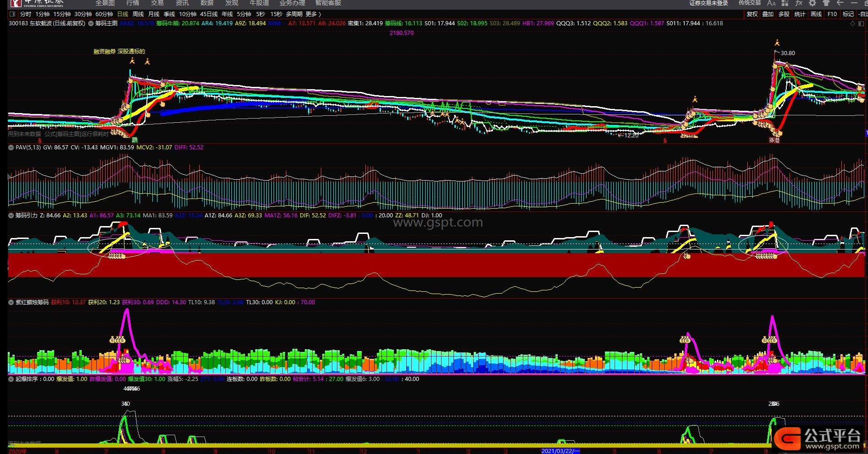Click the 统计 statistics button

(x=800, y=14)
